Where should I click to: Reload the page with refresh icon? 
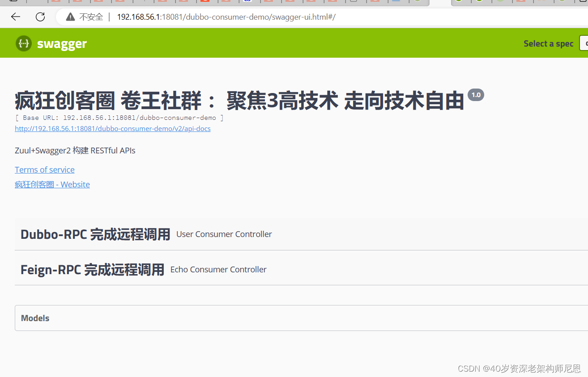40,17
